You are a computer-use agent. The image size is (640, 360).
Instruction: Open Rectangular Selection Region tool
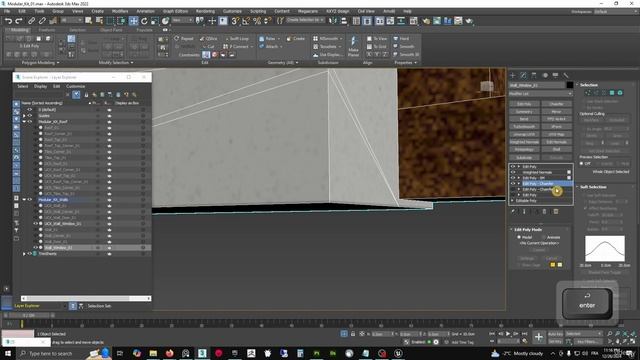click(x=110, y=21)
